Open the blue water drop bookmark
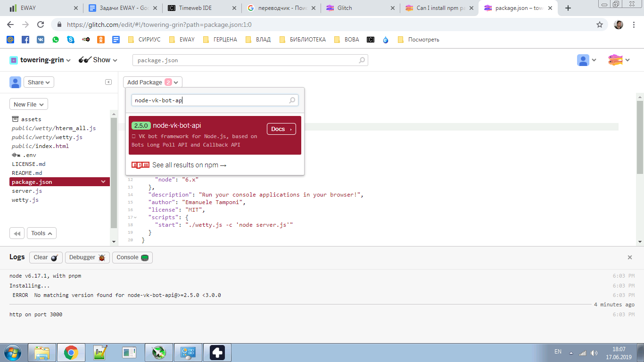 (x=386, y=40)
